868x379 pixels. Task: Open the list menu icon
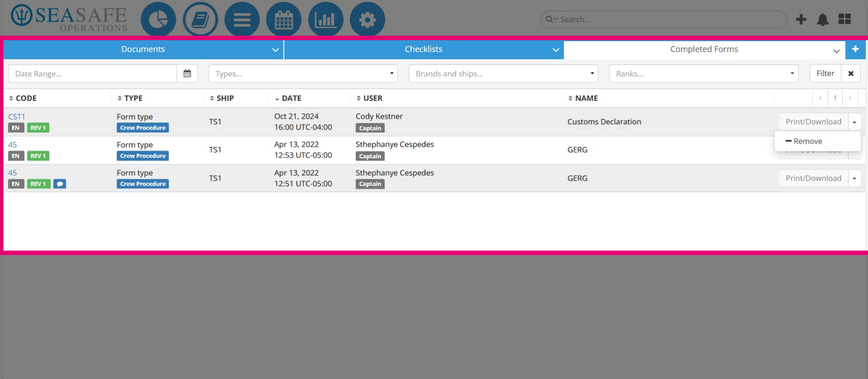(242, 19)
